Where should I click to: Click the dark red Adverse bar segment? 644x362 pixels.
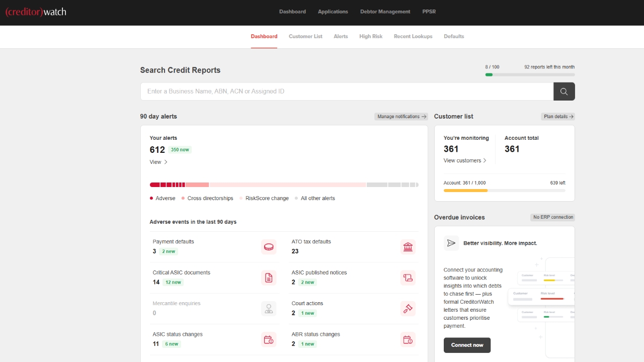point(168,185)
